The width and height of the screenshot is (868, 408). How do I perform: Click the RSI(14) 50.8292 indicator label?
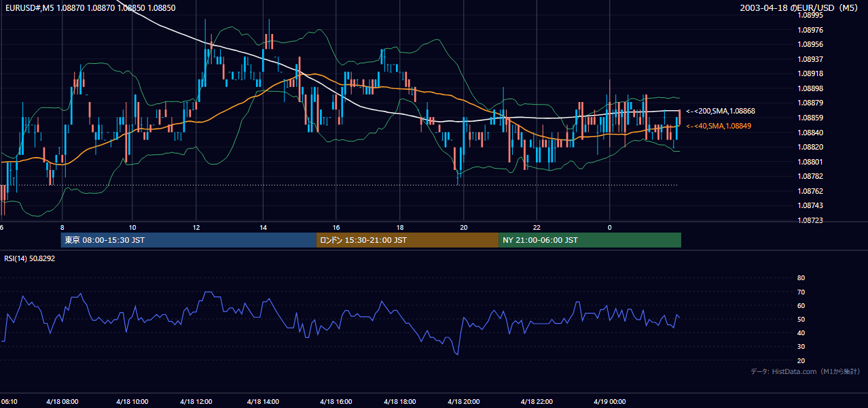point(29,258)
